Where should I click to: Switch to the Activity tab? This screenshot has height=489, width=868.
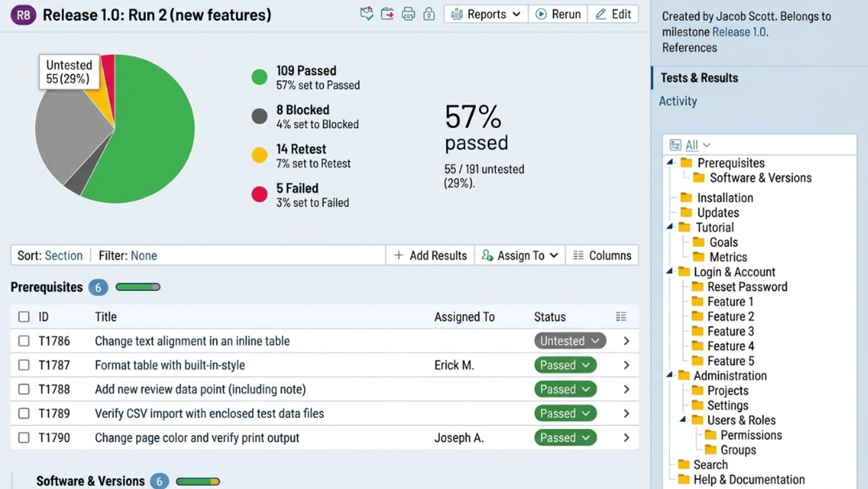tap(678, 101)
